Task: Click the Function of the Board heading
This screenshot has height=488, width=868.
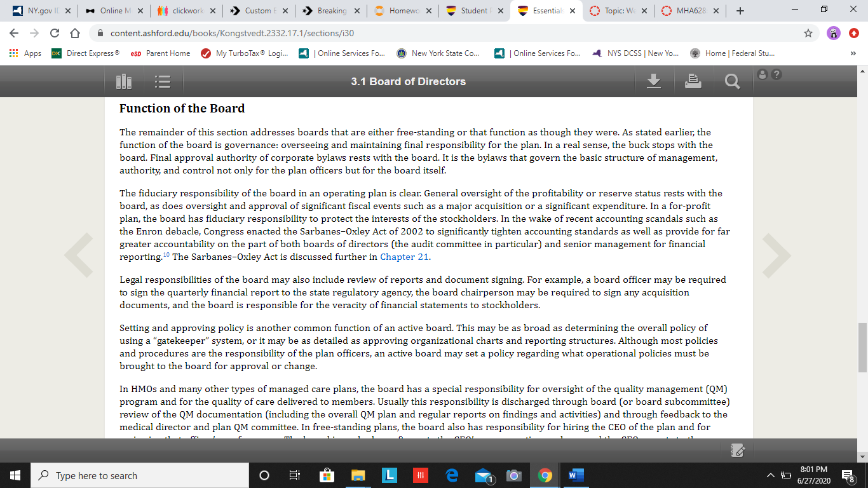Action: click(182, 108)
